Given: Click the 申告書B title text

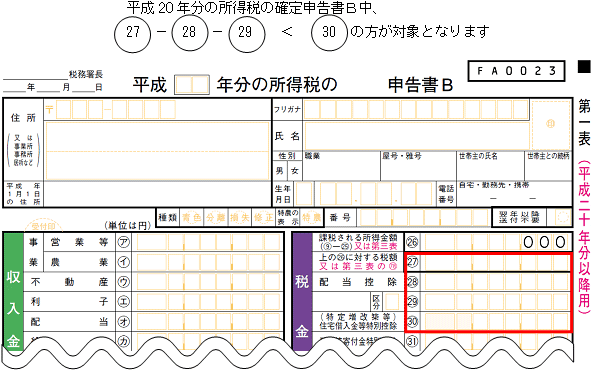Looking at the screenshot, I should tap(420, 85).
